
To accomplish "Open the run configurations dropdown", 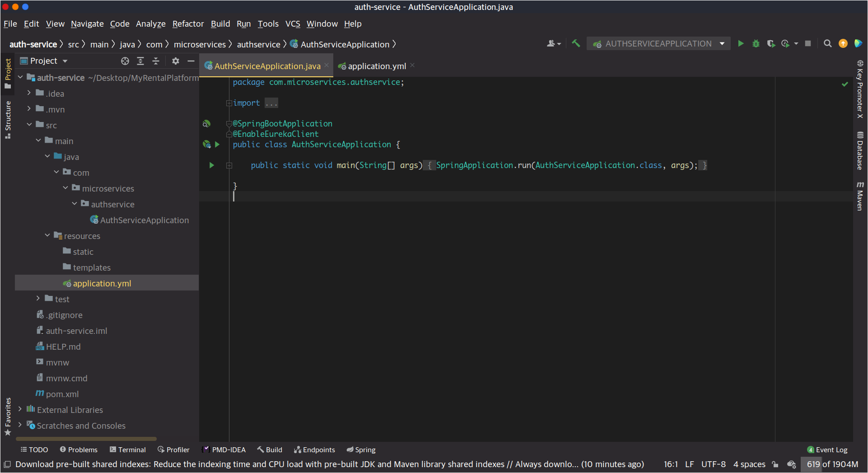I will click(723, 43).
